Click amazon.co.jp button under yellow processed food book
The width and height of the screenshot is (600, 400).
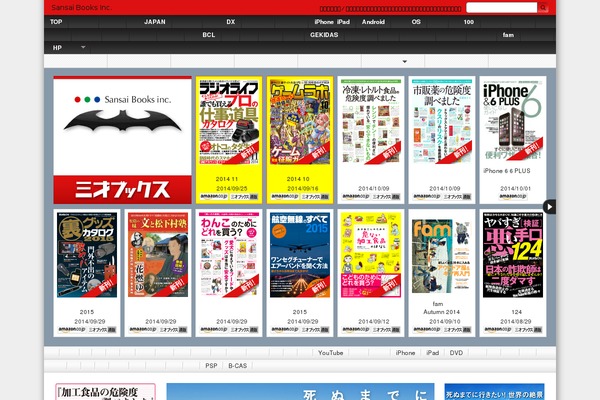point(355,330)
